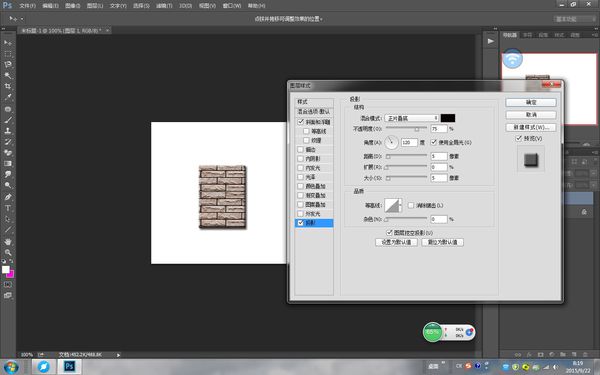Select the Hand tool
This screenshot has width=600, height=375.
pos(8,242)
